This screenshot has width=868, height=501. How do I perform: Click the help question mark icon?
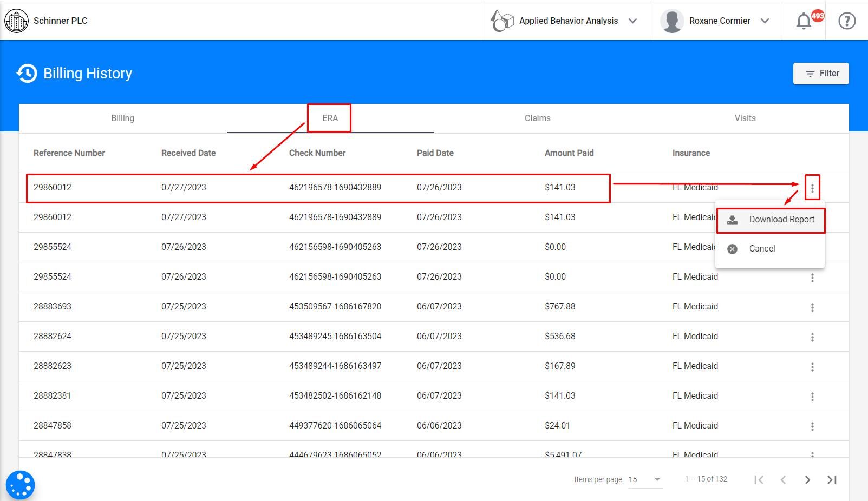click(846, 20)
